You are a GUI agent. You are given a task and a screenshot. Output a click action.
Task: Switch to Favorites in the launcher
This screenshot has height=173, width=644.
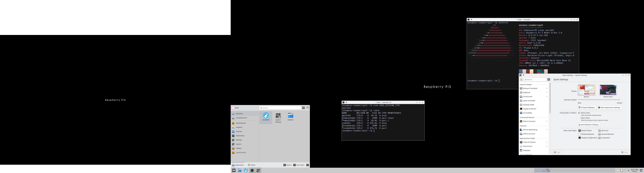[x=245, y=114]
